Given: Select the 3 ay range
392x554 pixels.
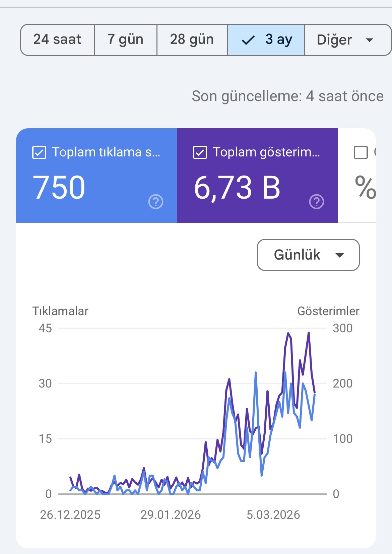Looking at the screenshot, I should coord(266,40).
